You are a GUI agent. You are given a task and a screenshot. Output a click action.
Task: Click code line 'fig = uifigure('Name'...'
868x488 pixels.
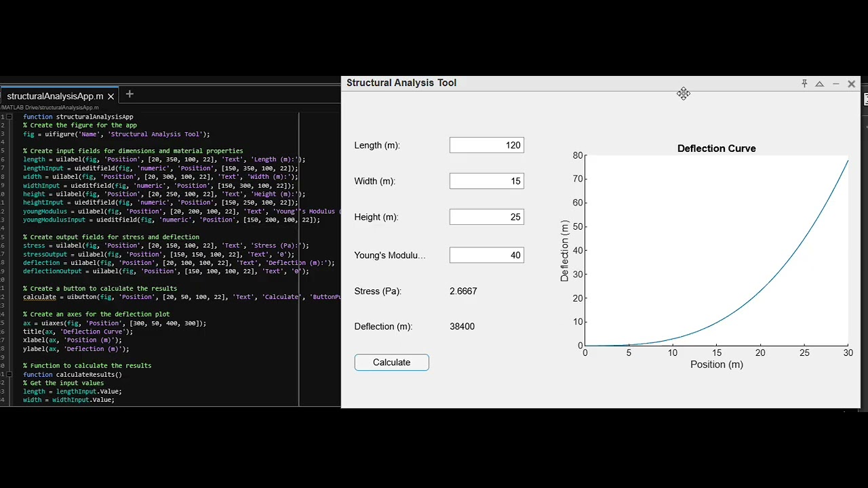tap(117, 134)
